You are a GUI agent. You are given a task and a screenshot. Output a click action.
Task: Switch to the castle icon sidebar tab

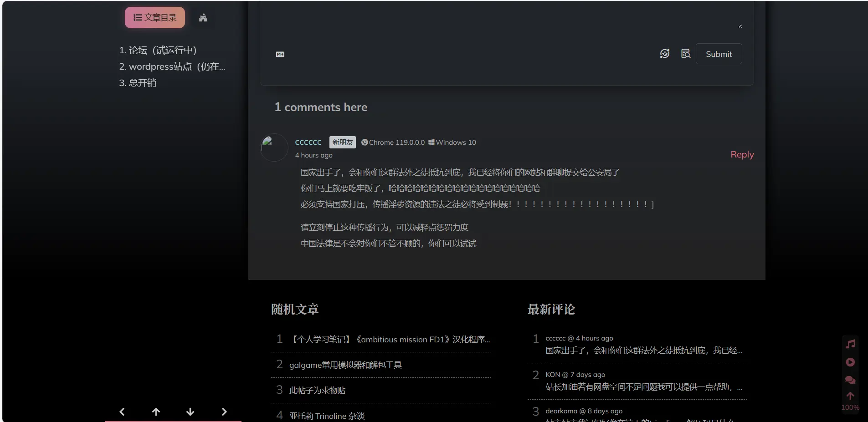[x=203, y=18]
